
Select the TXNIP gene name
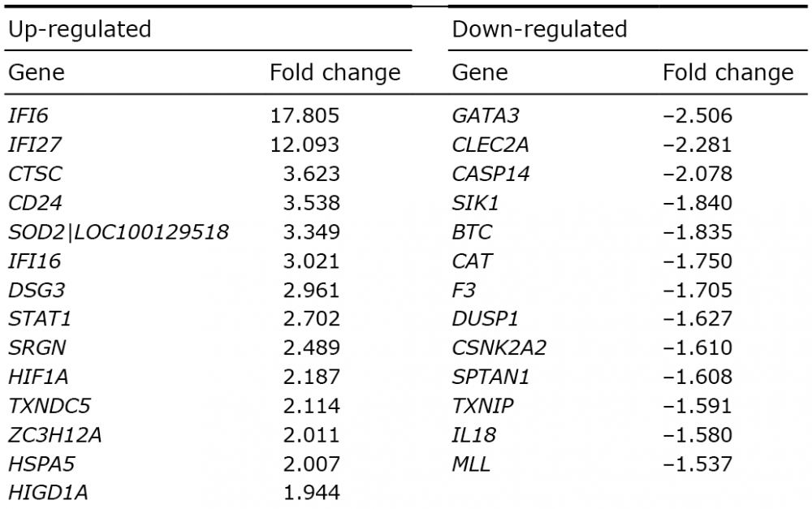coord(482,406)
